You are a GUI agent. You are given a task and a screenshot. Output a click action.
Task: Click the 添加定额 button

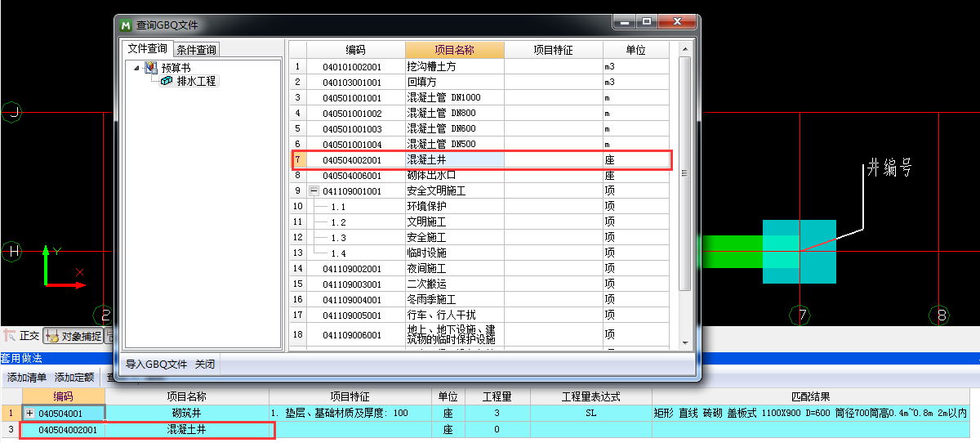coord(74,378)
